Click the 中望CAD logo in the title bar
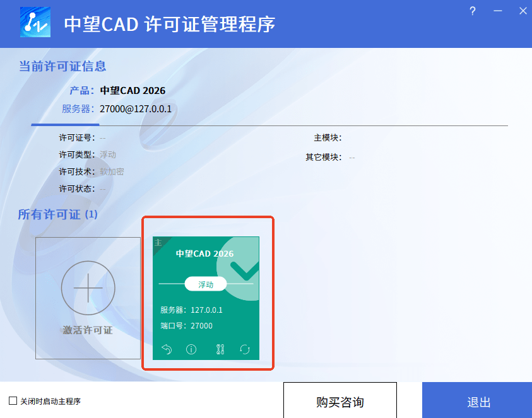 pyautogui.click(x=35, y=23)
